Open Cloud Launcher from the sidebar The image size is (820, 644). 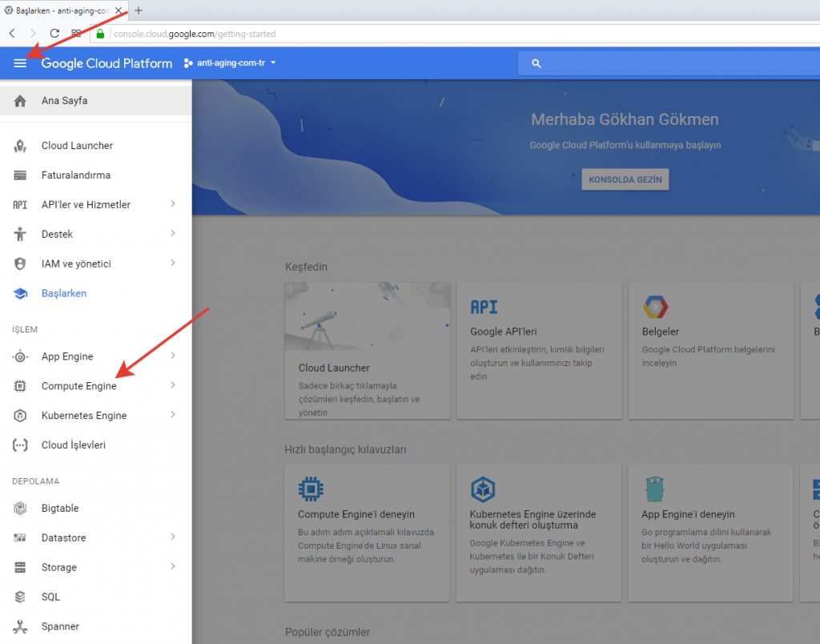(x=96, y=146)
